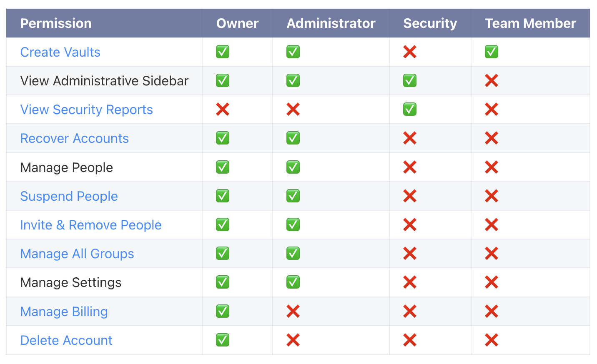Click the Team Member column header

pyautogui.click(x=530, y=23)
